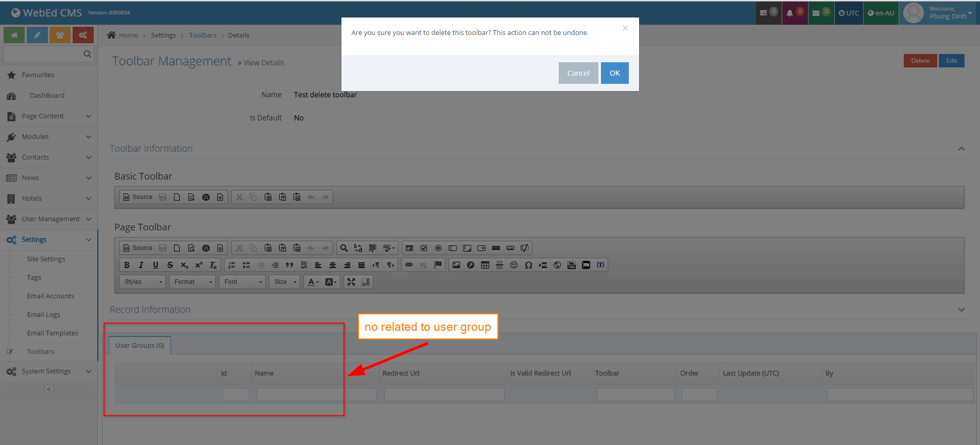
Task: Open the Font dropdown
Action: 243,282
